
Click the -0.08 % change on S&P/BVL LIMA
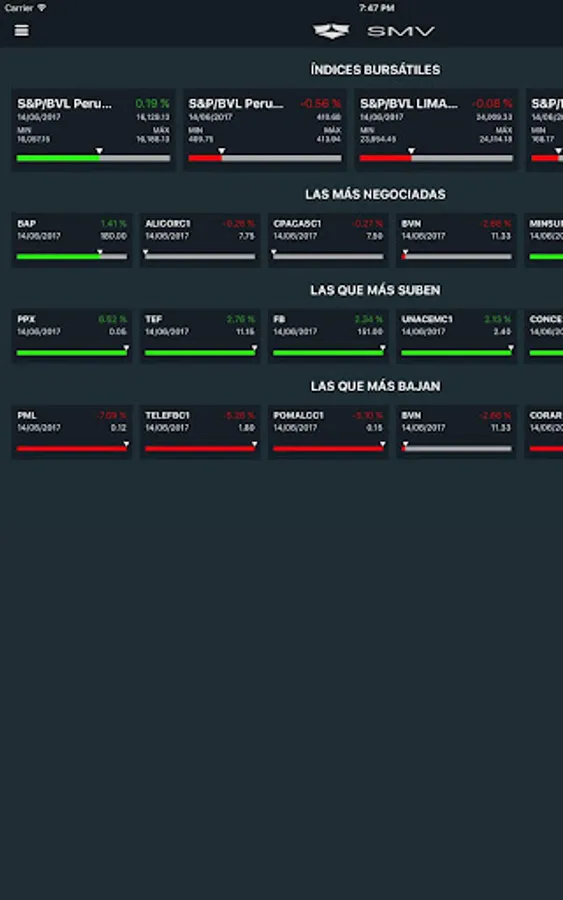click(x=492, y=104)
